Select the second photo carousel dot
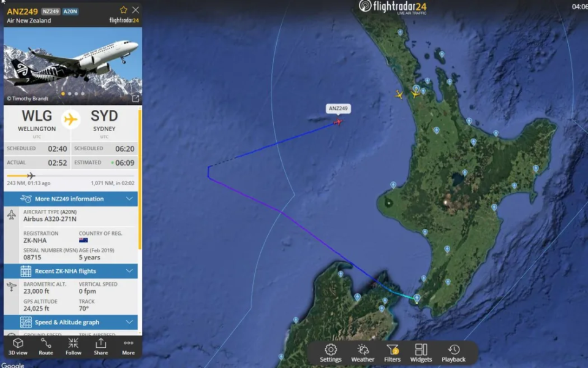This screenshot has height=368, width=588. (x=70, y=93)
